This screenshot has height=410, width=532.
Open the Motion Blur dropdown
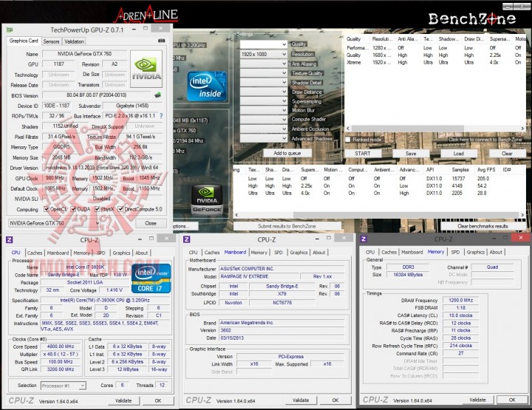coord(264,110)
